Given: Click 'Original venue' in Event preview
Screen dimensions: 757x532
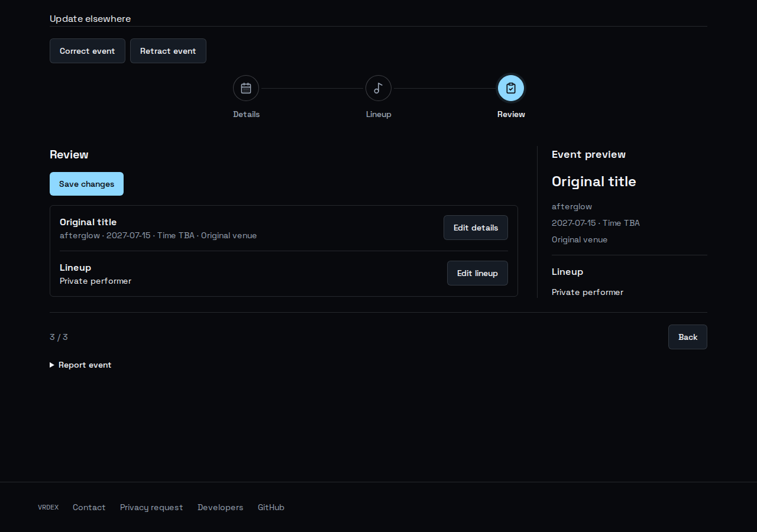Looking at the screenshot, I should [x=580, y=239].
